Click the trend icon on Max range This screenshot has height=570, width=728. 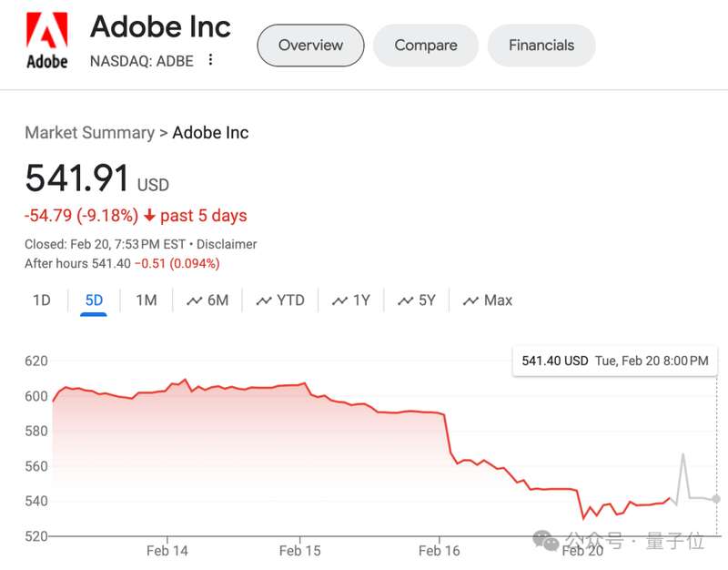click(x=470, y=300)
